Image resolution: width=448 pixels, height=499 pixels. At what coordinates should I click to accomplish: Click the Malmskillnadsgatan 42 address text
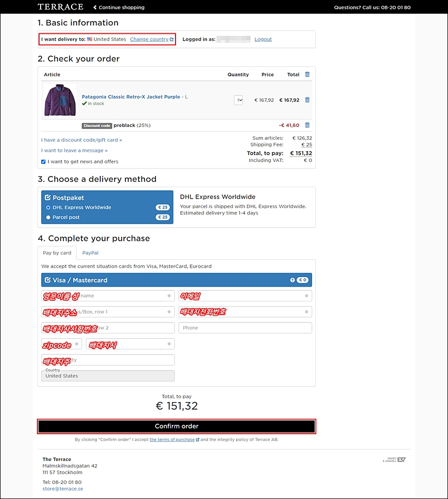coord(70,466)
